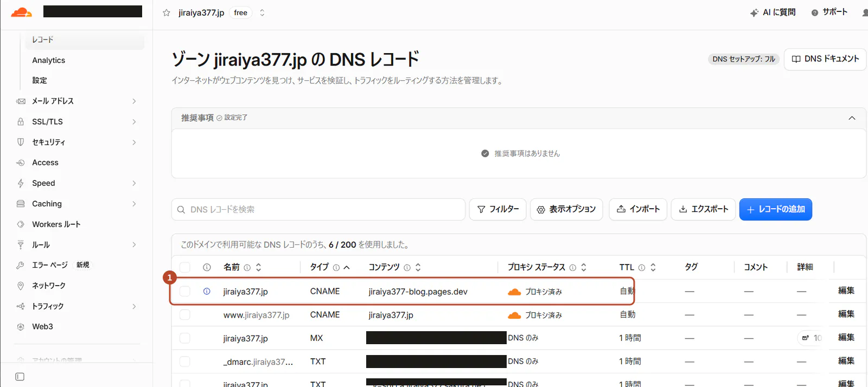The image size is (868, 387).
Task: Edit the www.jiraiya377.jp CNAME record
Action: click(x=846, y=314)
